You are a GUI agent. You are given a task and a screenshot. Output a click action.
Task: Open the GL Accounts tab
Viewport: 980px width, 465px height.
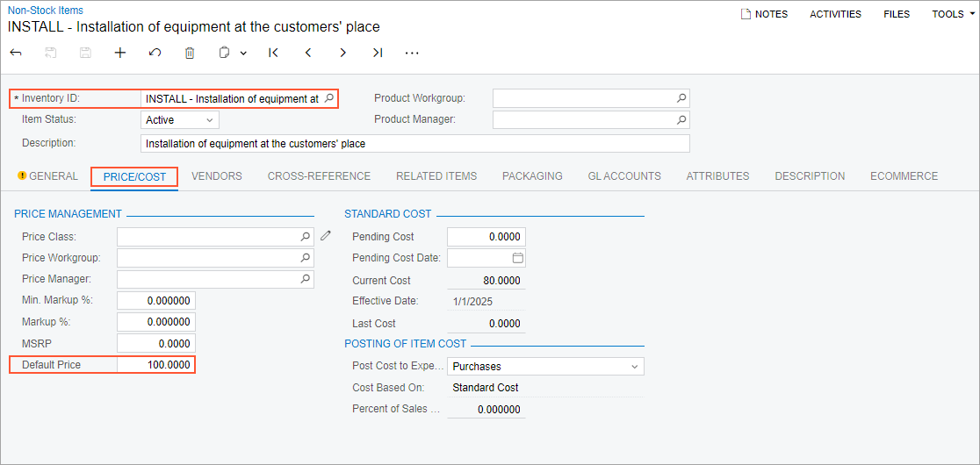point(623,176)
